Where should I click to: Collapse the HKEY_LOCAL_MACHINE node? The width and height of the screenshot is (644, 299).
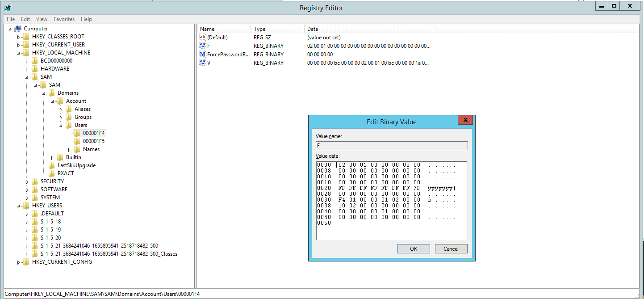tap(18, 52)
